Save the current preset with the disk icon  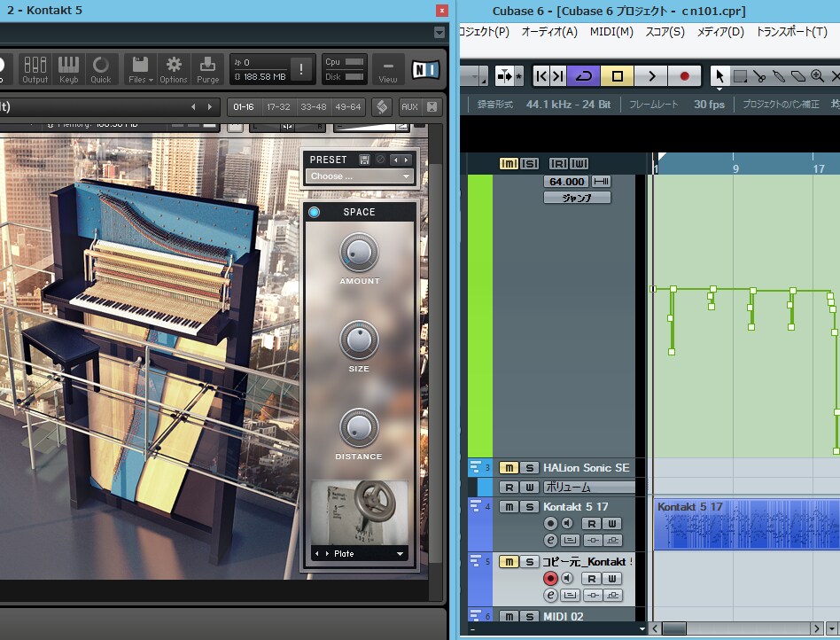click(x=364, y=160)
